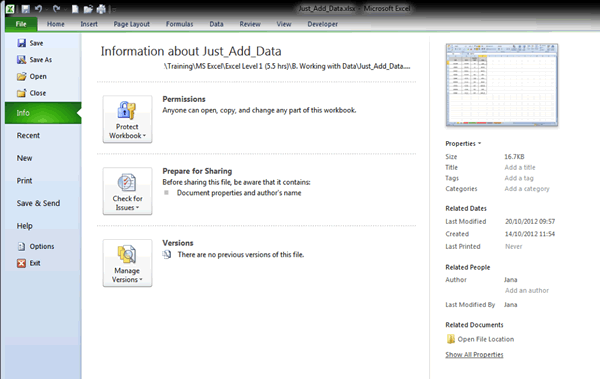The width and height of the screenshot is (600, 379).
Task: Open the Review ribbon tab
Action: coord(250,24)
